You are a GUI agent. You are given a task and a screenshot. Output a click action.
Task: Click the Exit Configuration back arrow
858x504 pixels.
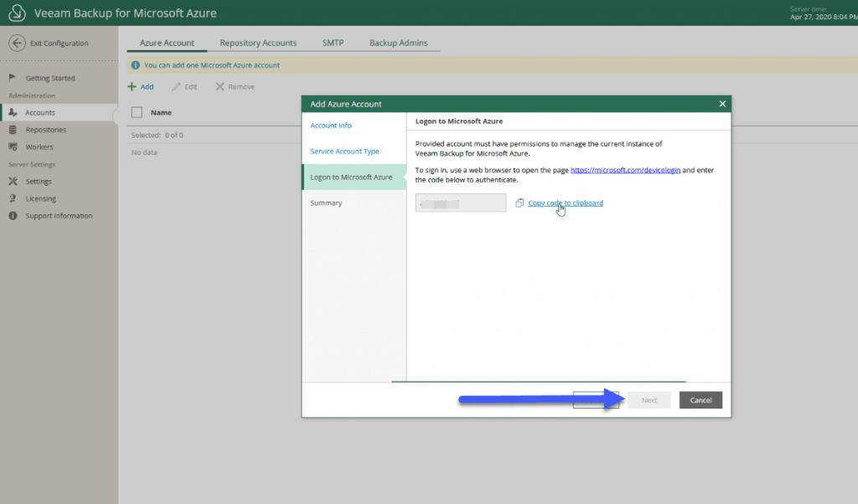(x=17, y=44)
